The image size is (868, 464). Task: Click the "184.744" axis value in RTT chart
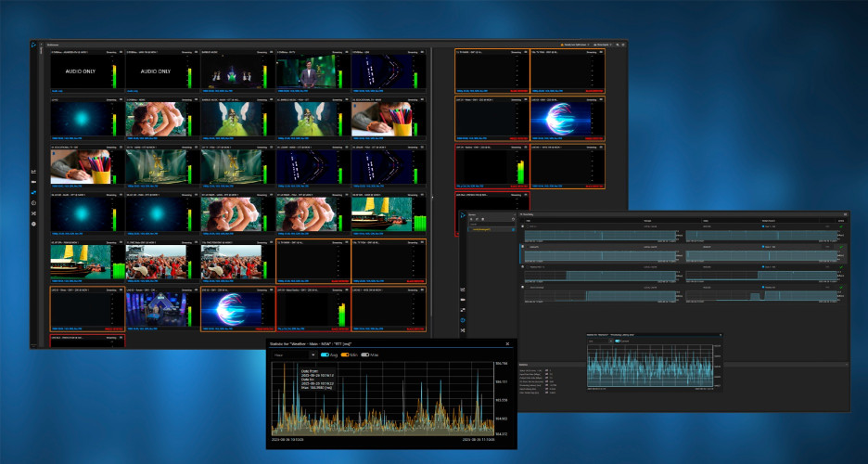tap(502, 364)
